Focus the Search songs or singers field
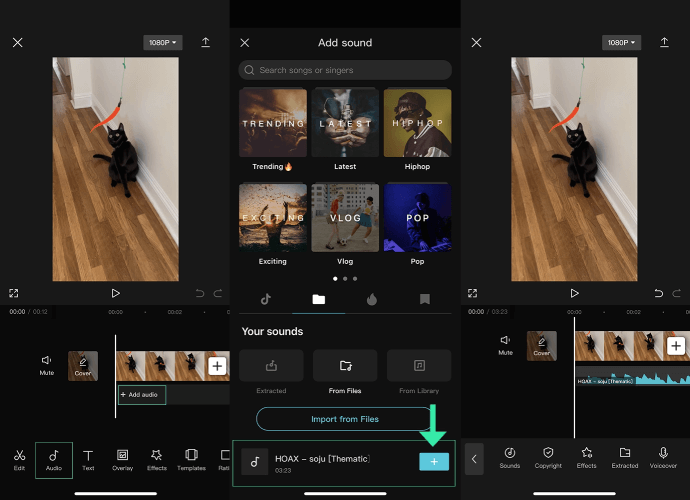The width and height of the screenshot is (690, 500). [x=345, y=70]
